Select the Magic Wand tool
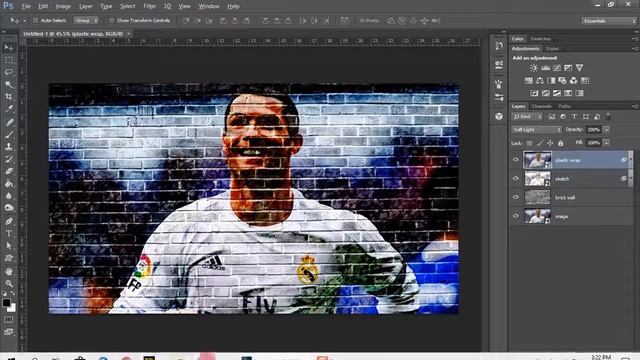Screen dimensions: 640x360 point(9,84)
